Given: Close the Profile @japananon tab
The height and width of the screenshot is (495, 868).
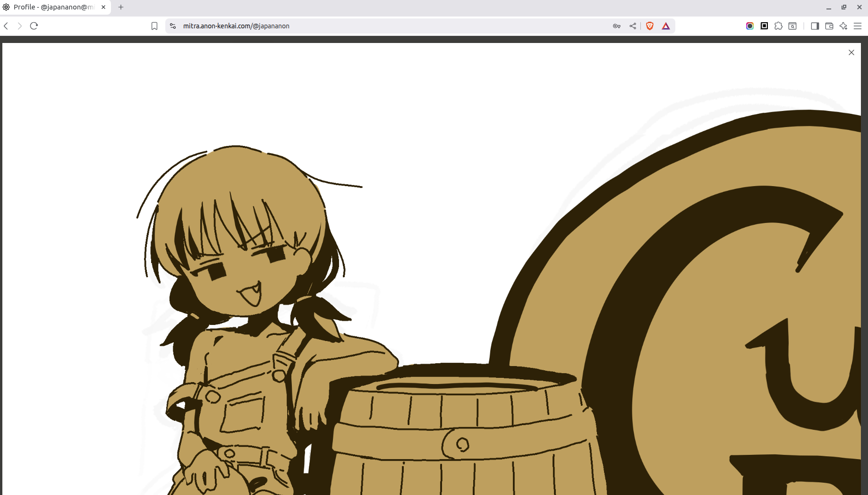Looking at the screenshot, I should coord(103,7).
